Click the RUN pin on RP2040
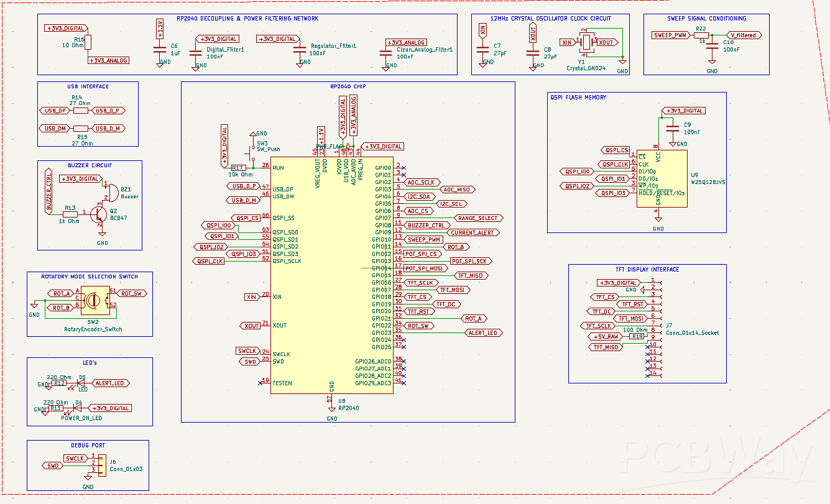Viewport: 830px width, 504px height. tap(278, 168)
